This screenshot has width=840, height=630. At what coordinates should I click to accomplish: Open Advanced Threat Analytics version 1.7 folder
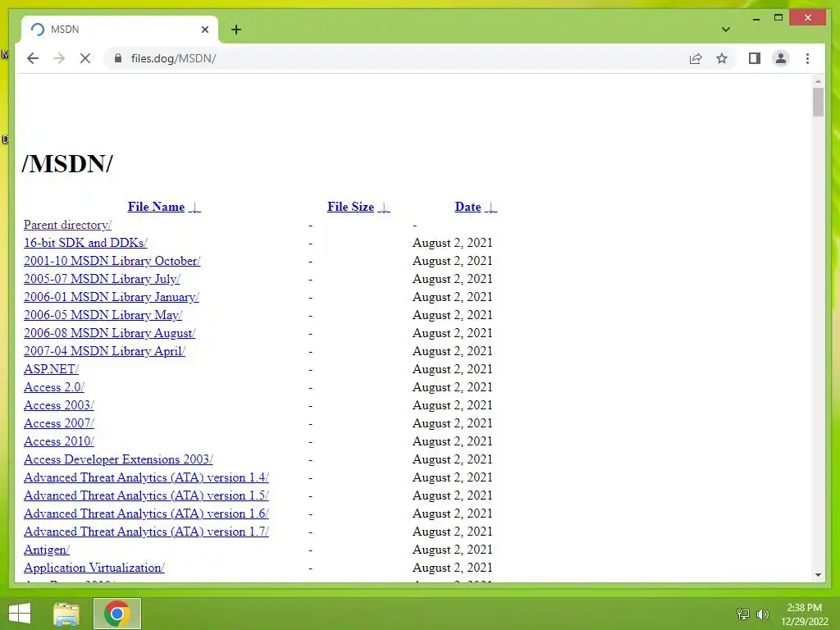click(146, 532)
